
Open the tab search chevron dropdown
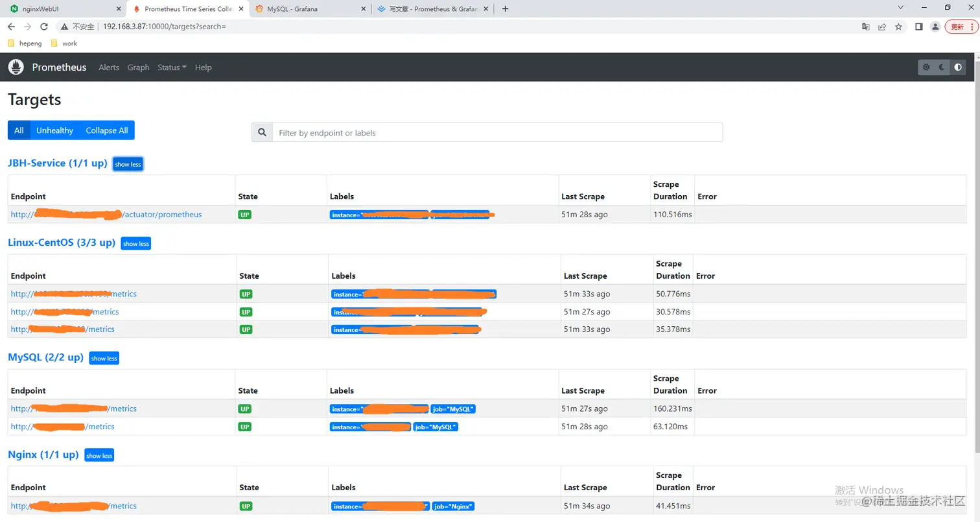(900, 8)
